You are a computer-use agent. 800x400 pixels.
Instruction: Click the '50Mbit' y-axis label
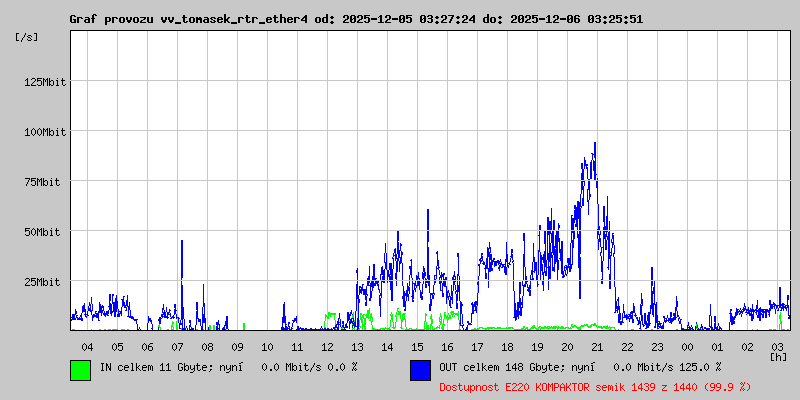[42, 232]
